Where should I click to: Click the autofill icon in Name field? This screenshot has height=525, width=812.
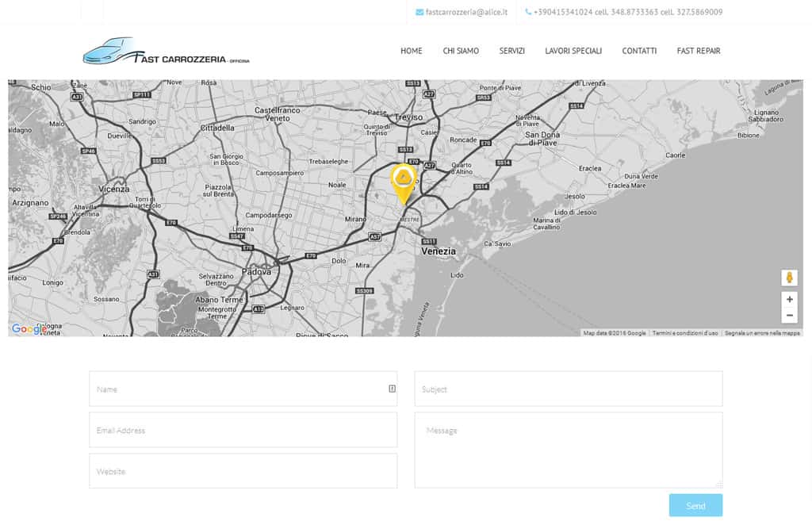392,389
